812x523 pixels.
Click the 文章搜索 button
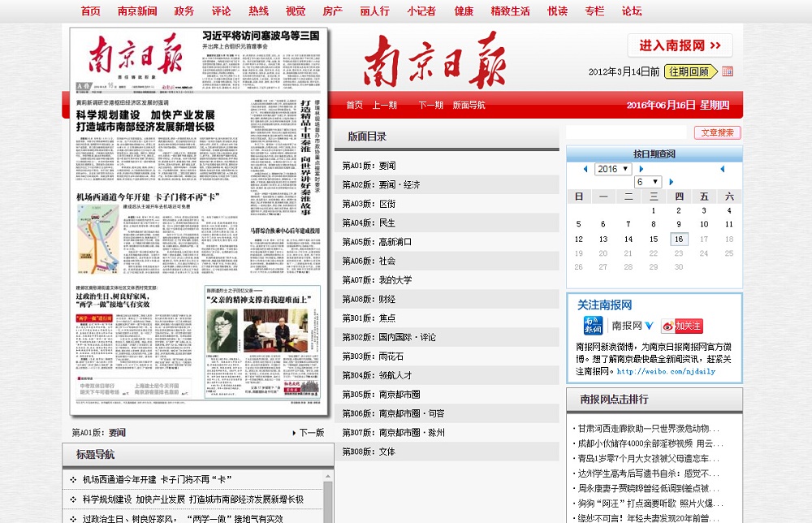[x=717, y=132]
